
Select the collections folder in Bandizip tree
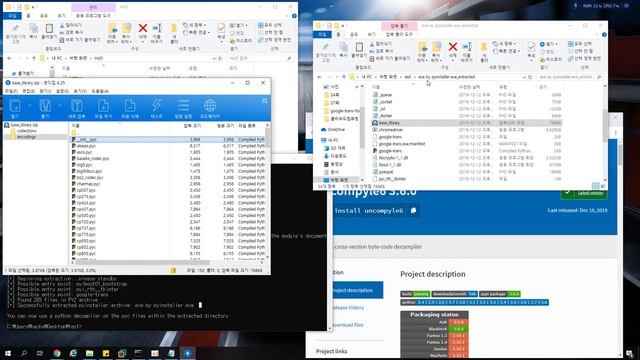[x=27, y=131]
